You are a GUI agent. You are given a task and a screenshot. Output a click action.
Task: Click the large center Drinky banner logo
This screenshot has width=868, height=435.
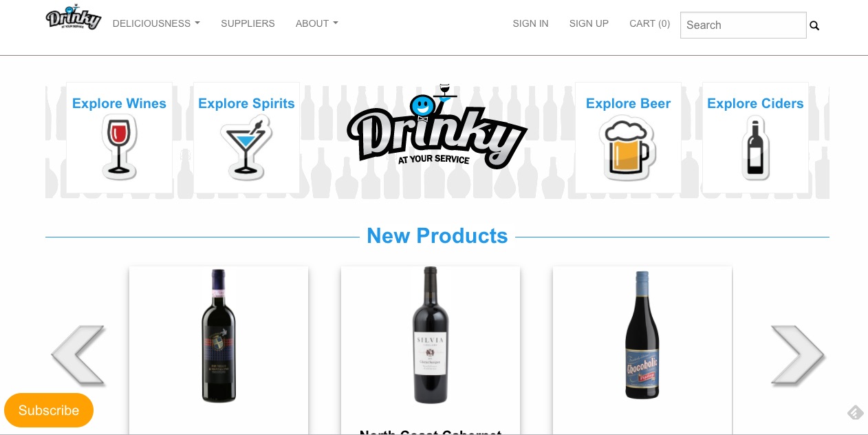(x=437, y=127)
